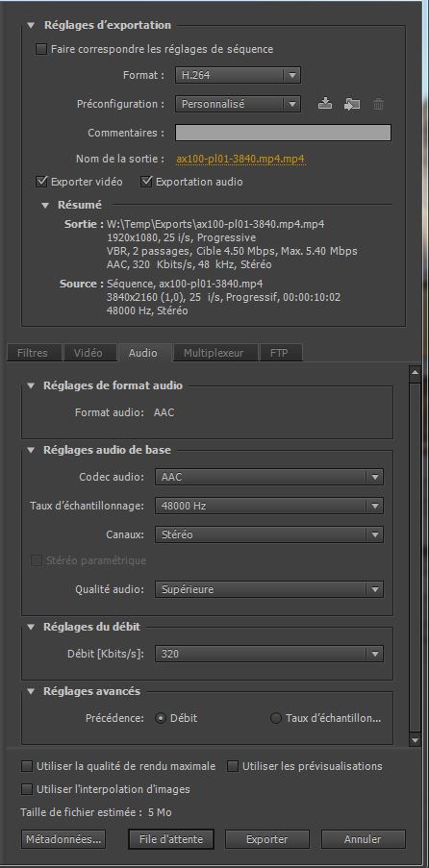Toggle Utiliser la qualité de rendu maximale
The image size is (429, 868).
point(26,767)
